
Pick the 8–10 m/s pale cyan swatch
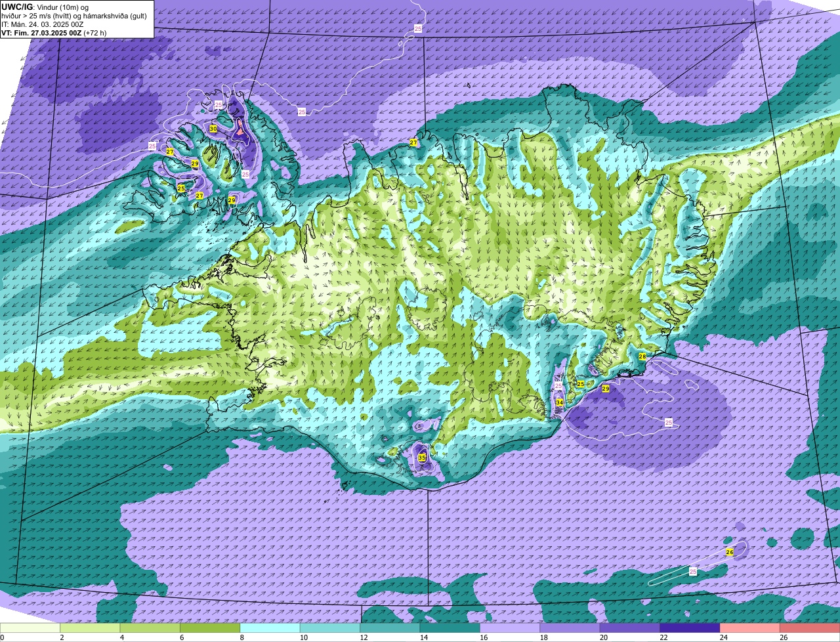click(270, 628)
